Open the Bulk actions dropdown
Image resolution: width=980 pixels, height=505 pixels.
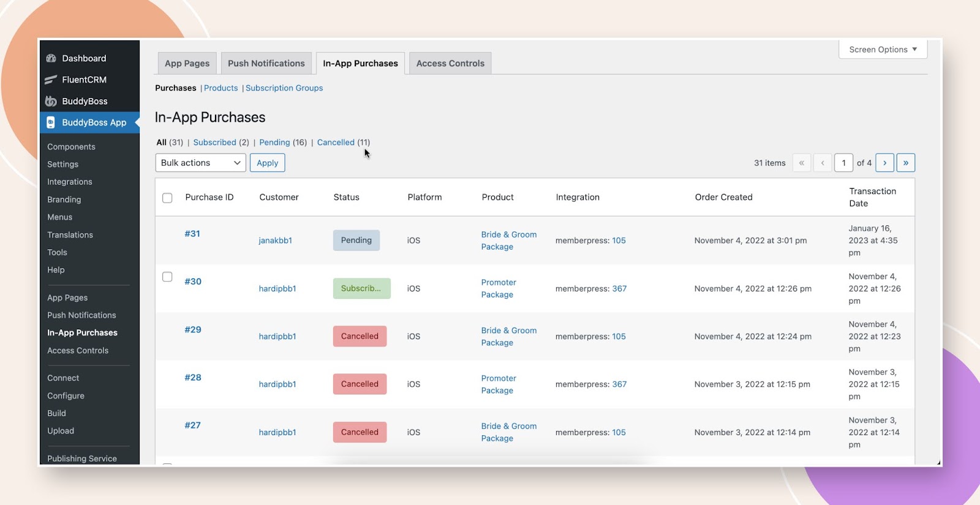201,163
